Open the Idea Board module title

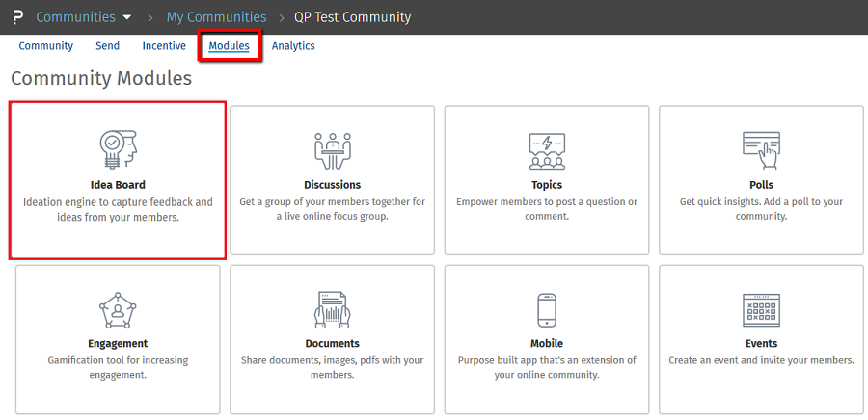pyautogui.click(x=118, y=185)
